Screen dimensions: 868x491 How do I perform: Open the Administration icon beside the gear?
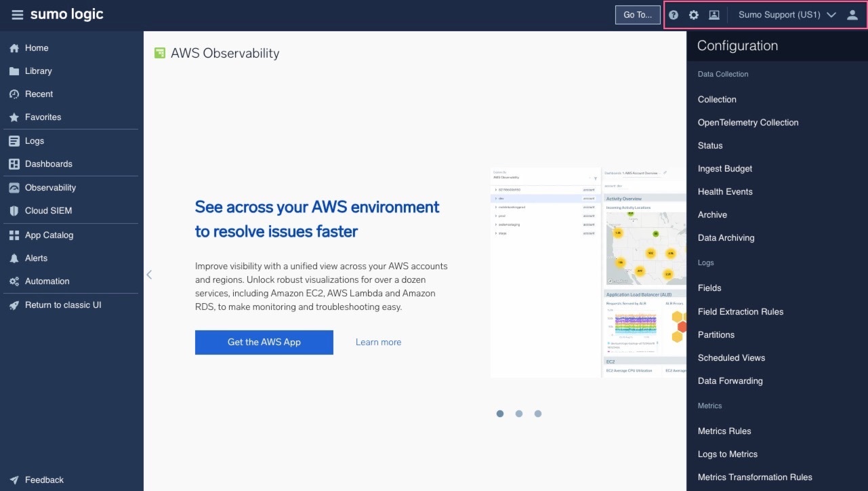[714, 15]
